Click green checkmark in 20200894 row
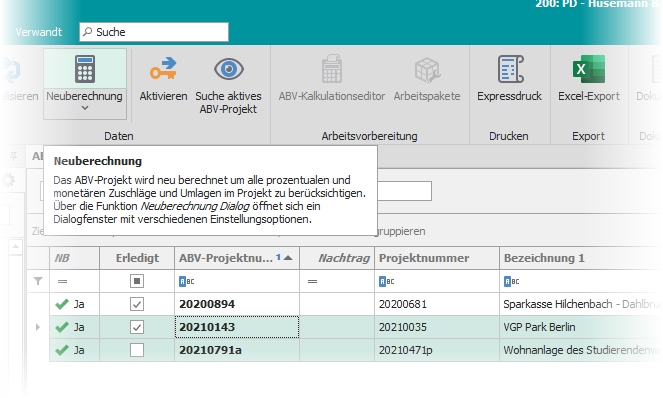 point(62,304)
